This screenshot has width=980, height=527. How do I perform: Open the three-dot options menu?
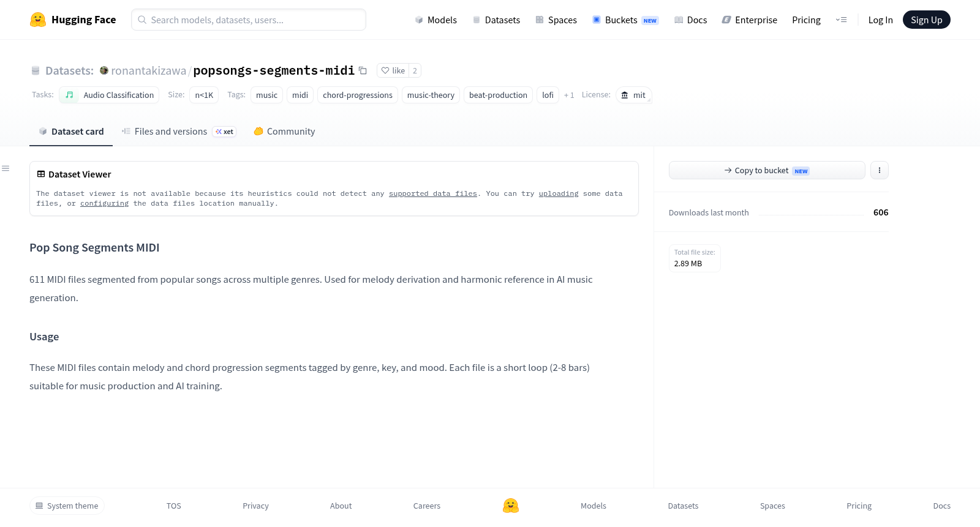coord(879,170)
